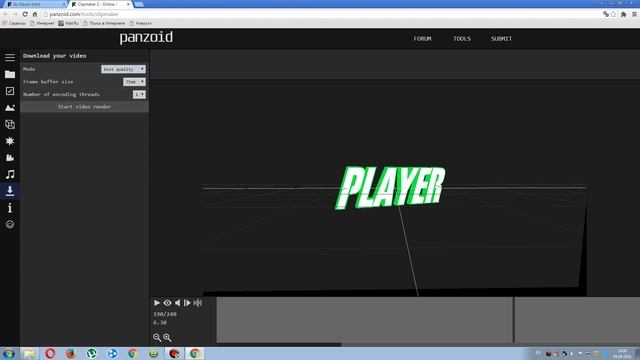Click the face icon at sidebar bottom

pyautogui.click(x=10, y=224)
